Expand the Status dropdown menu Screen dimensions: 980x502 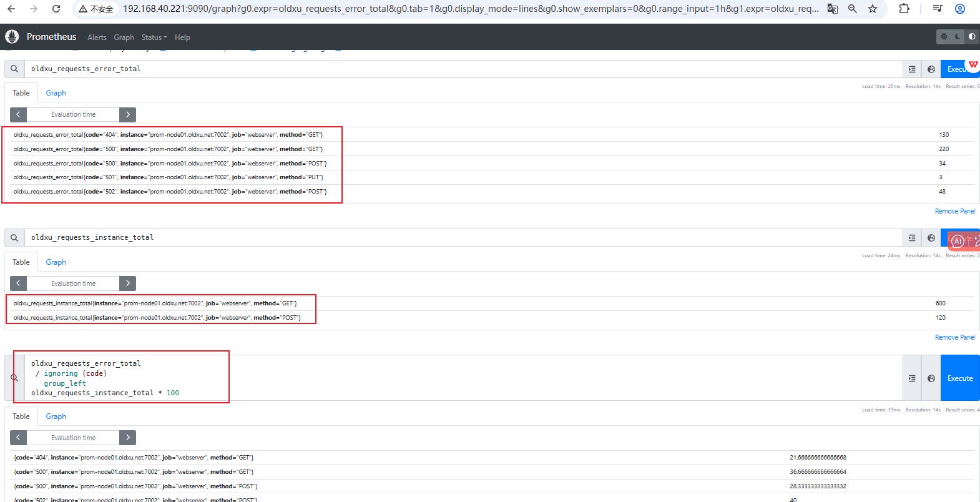pos(154,37)
